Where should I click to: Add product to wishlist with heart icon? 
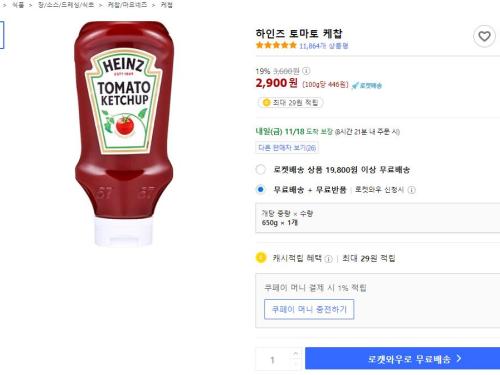tap(484, 36)
